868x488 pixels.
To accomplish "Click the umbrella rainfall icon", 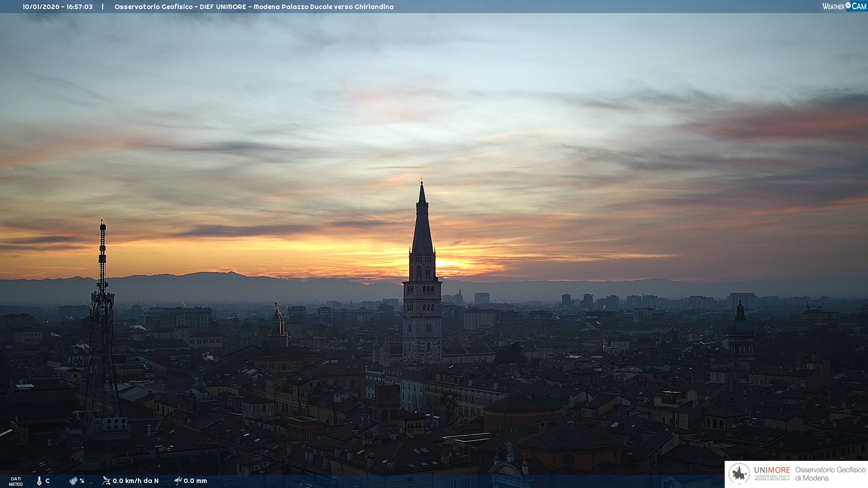I will click(x=178, y=480).
